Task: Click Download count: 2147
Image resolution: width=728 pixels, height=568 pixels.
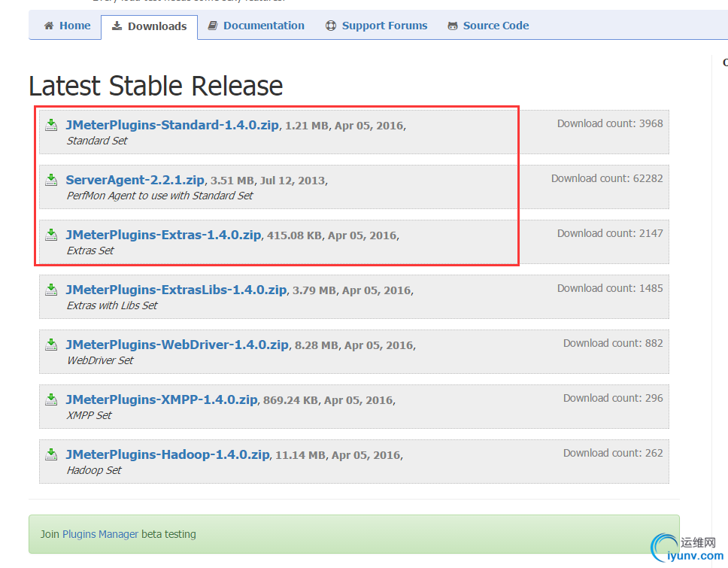Action: pyautogui.click(x=610, y=233)
